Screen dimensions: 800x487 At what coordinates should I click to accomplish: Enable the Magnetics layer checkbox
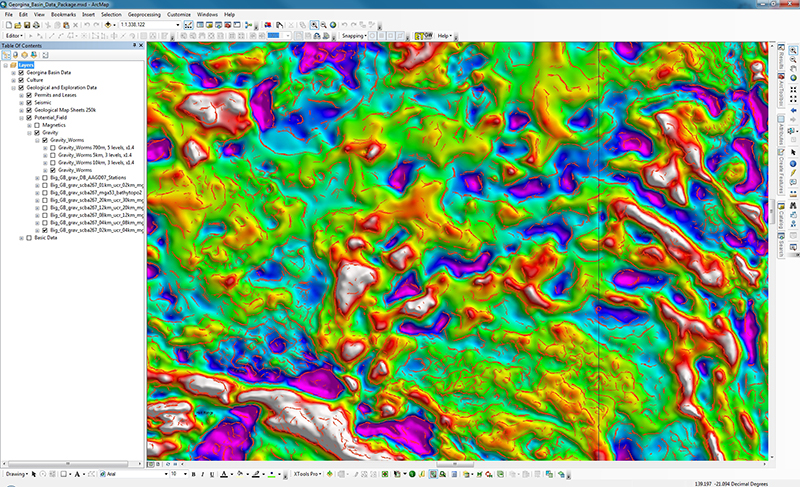click(x=36, y=124)
